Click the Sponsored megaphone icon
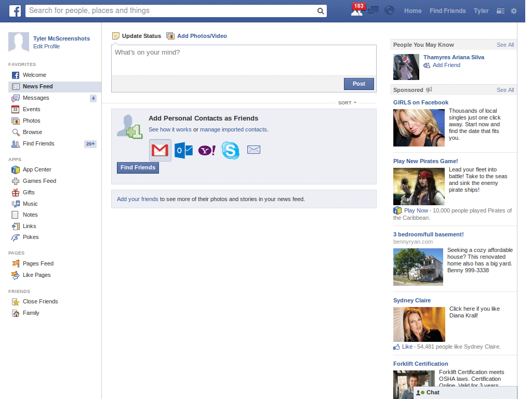 [429, 90]
